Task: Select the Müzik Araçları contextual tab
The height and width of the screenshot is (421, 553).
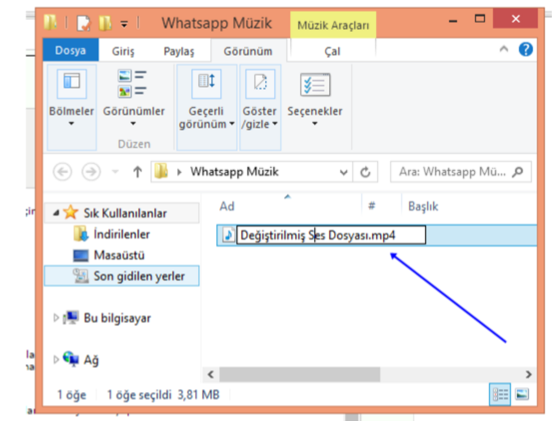Action: tap(333, 25)
